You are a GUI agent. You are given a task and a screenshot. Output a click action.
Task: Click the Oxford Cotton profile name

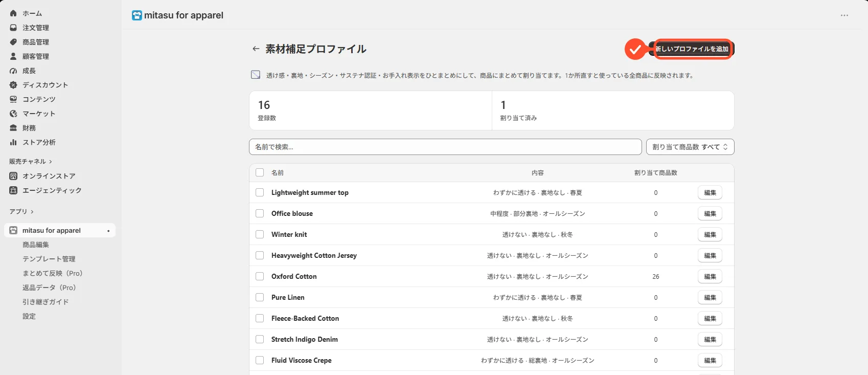coord(294,276)
